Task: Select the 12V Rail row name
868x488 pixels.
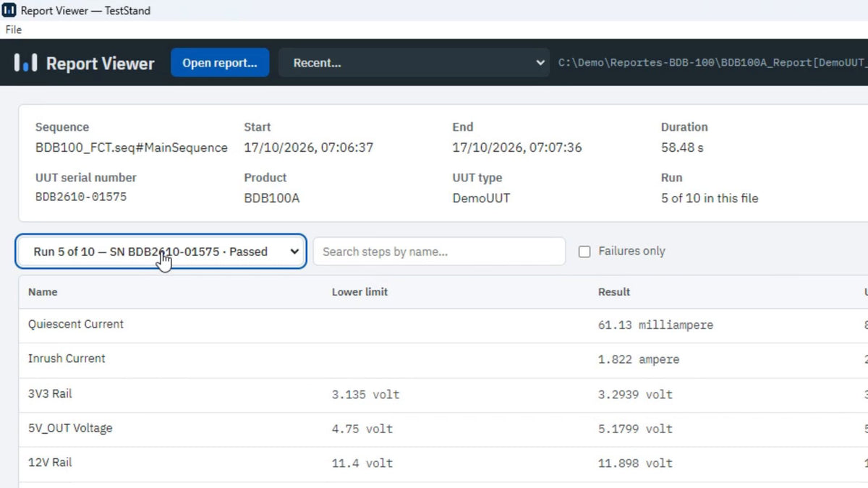Action: tap(50, 463)
